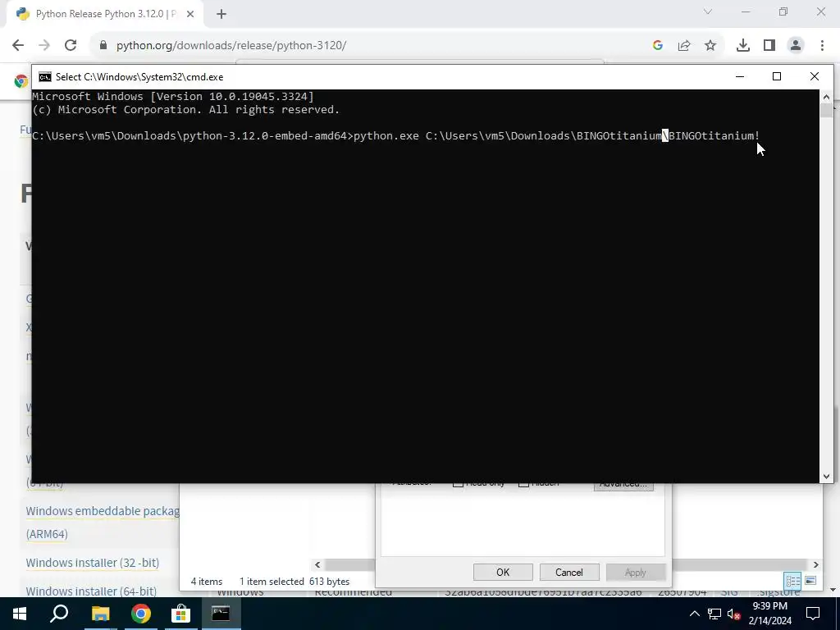This screenshot has width=840, height=630.
Task: Show hidden tray icons chevron
Action: coord(694,614)
